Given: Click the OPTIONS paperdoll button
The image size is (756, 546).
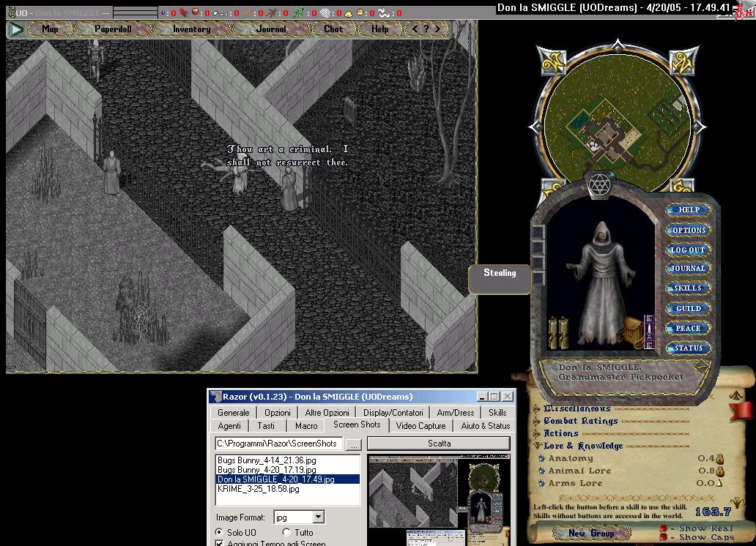Looking at the screenshot, I should pyautogui.click(x=689, y=230).
